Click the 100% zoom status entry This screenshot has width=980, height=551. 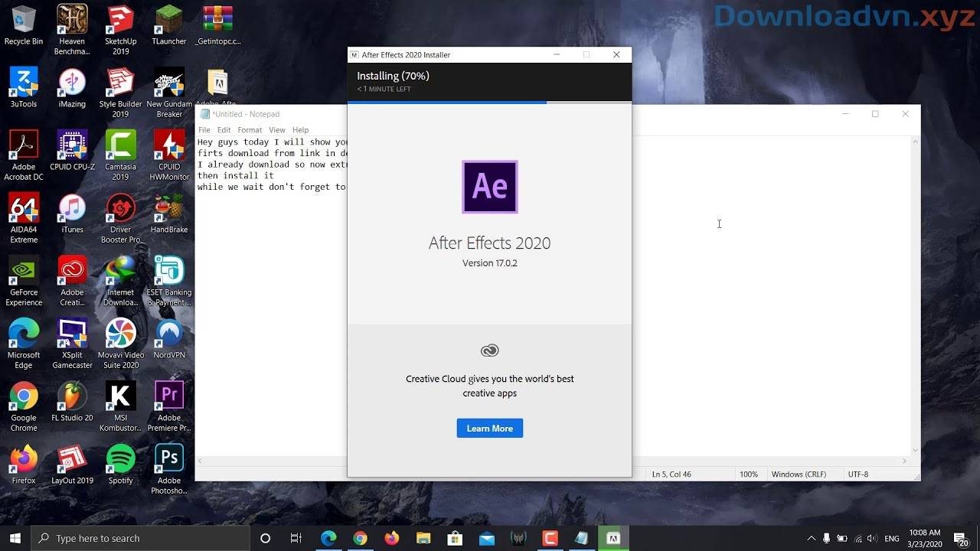(748, 474)
